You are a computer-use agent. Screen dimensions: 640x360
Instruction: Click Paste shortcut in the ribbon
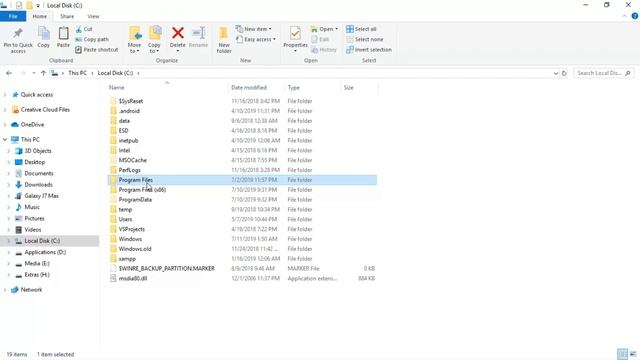(97, 50)
